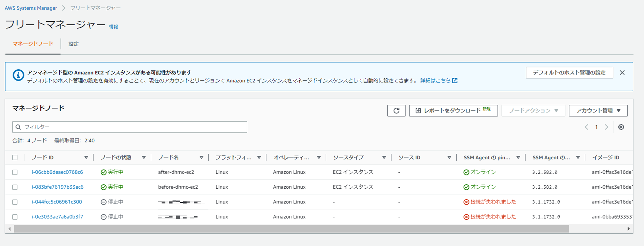Screen dimensions: 644x246
Task: Click the フリートマネージャー breadcrumb
Action: point(95,8)
